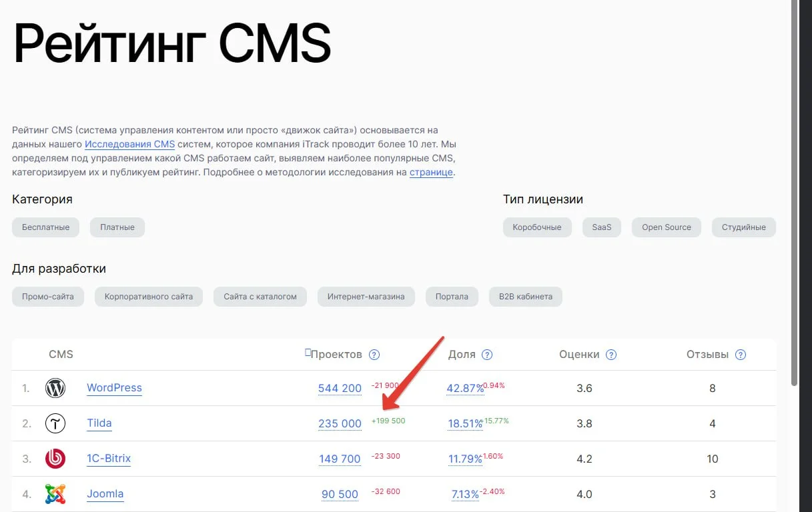Screen dimensions: 812x512
Task: Click the Рейтинг CMS page heading
Action: (172, 44)
